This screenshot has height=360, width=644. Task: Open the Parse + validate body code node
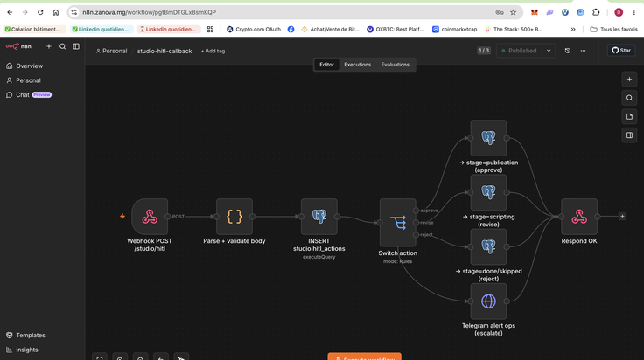point(234,217)
